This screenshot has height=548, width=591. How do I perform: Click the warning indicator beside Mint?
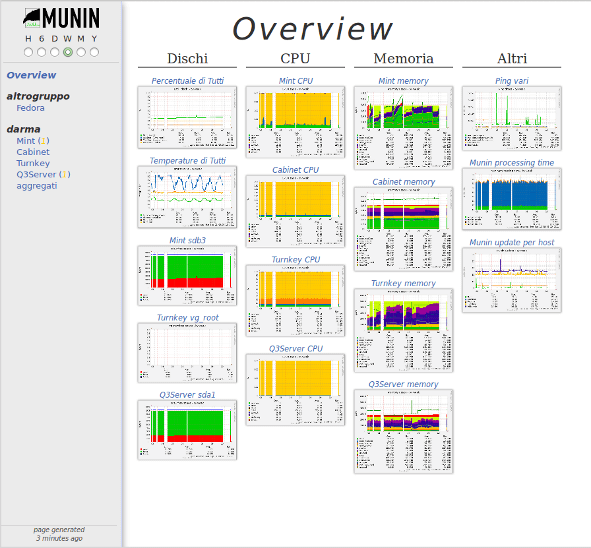pos(43,141)
